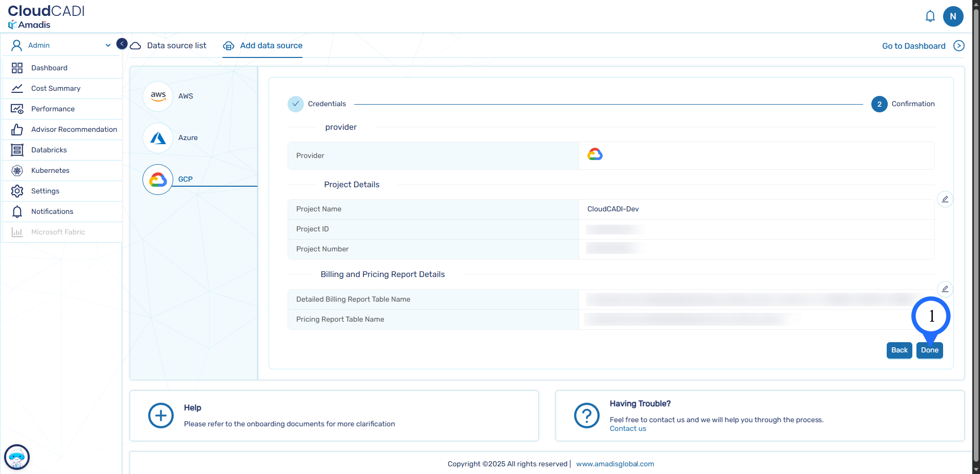Open Cost Summary in sidebar
The image size is (980, 474).
point(55,88)
